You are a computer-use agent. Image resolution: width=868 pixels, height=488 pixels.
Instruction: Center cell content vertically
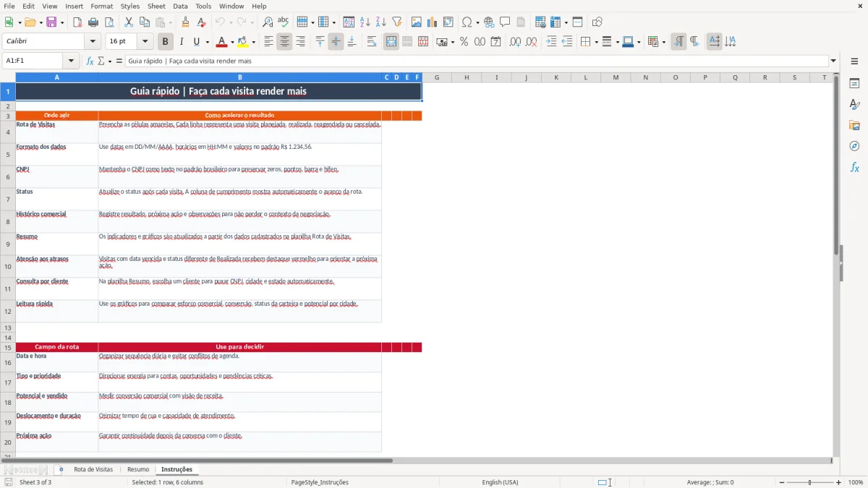point(336,42)
